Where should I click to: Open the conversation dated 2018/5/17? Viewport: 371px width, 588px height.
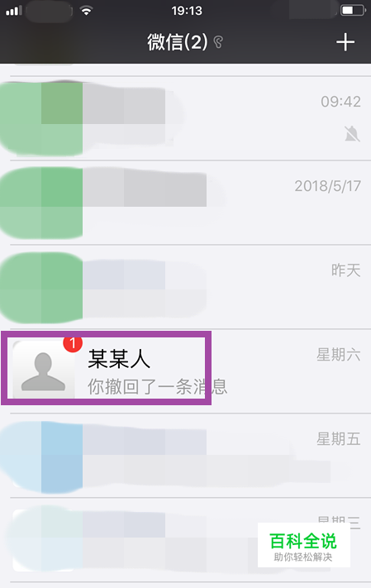point(185,203)
